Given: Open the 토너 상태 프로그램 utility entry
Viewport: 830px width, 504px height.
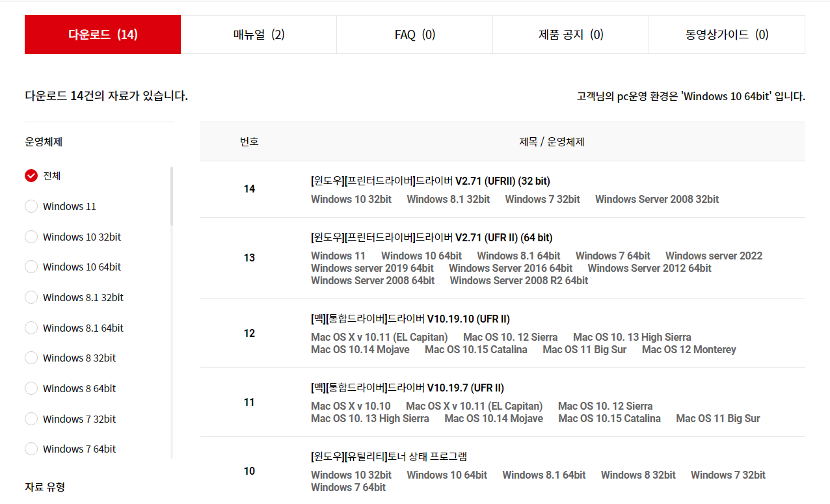Looking at the screenshot, I should coord(389,457).
